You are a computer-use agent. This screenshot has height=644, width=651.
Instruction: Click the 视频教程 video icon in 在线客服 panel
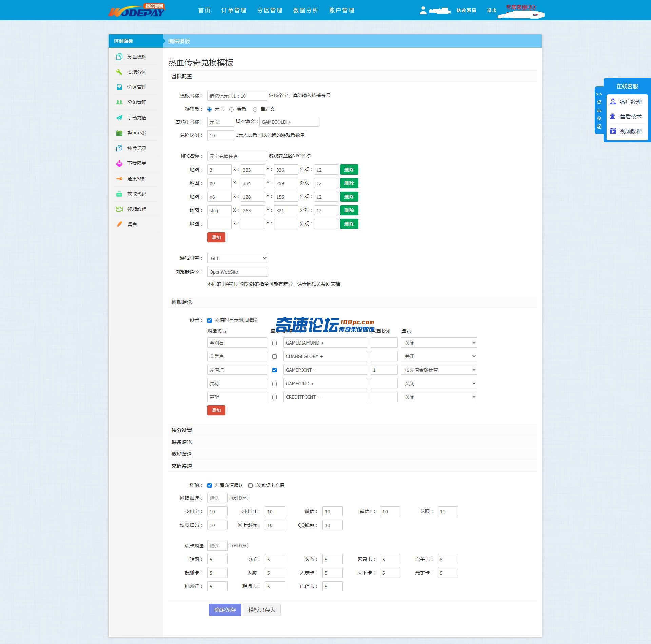tap(613, 131)
